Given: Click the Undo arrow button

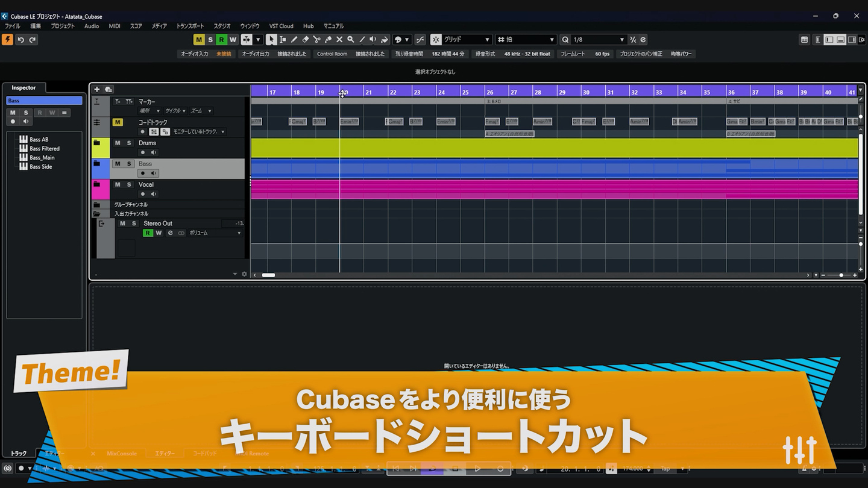Looking at the screenshot, I should 20,40.
